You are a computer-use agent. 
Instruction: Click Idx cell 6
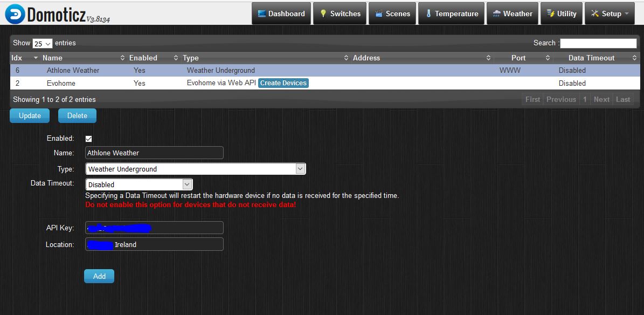point(17,70)
